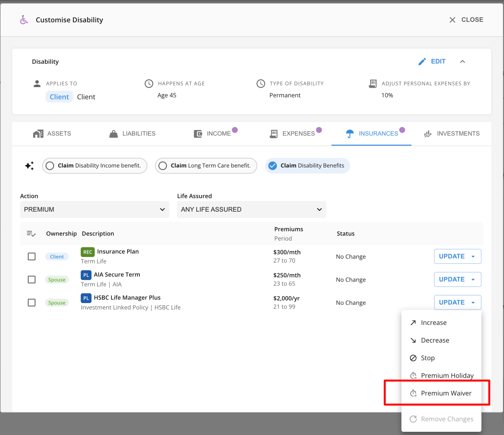Viewport: 504px width, 435px height.
Task: Switch to the Liabilities tab
Action: coord(132,133)
